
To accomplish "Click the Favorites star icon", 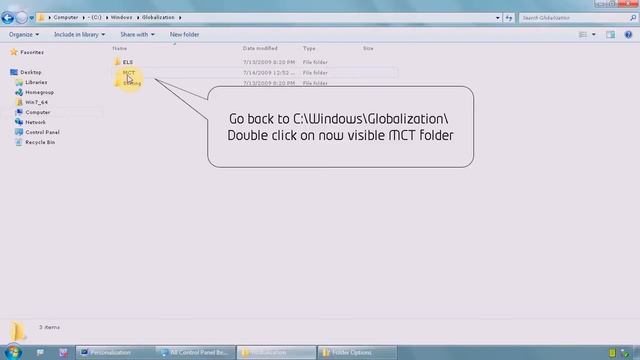I will 14,52.
